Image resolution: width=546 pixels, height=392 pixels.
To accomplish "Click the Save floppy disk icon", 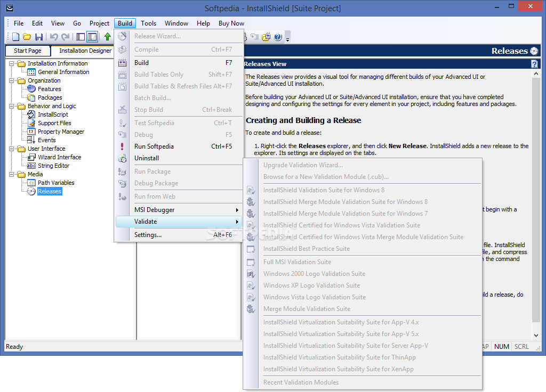I will coord(39,37).
